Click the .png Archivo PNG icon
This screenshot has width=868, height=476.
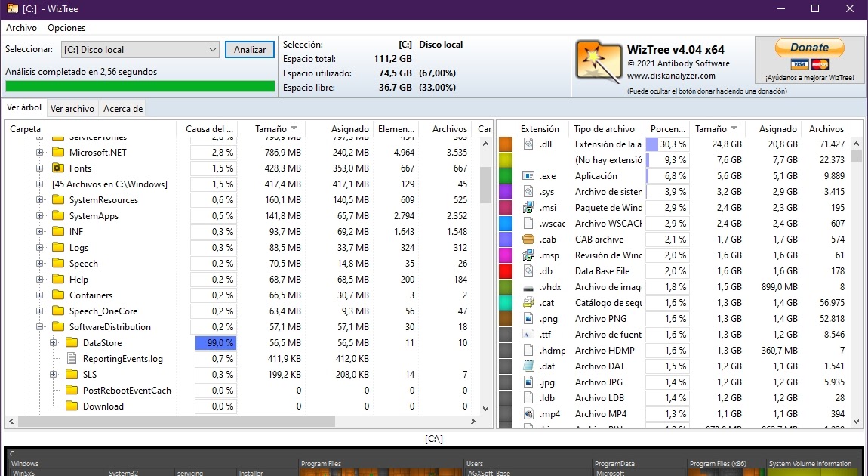pyautogui.click(x=529, y=319)
